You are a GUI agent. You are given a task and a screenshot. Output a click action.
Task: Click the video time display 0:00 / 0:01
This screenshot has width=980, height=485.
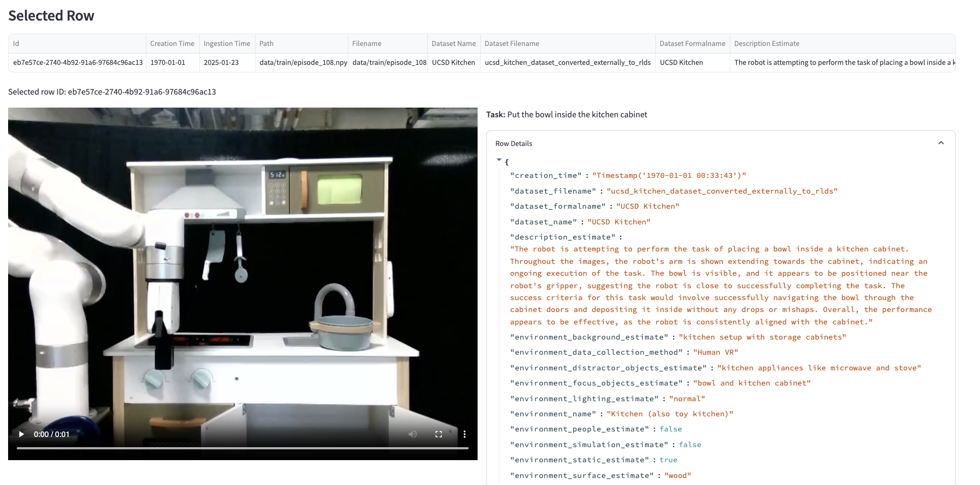51,434
